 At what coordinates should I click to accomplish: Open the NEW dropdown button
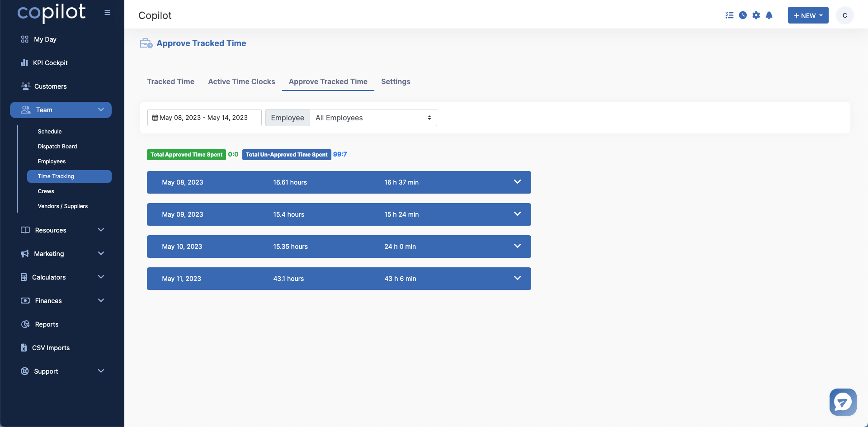pyautogui.click(x=808, y=15)
